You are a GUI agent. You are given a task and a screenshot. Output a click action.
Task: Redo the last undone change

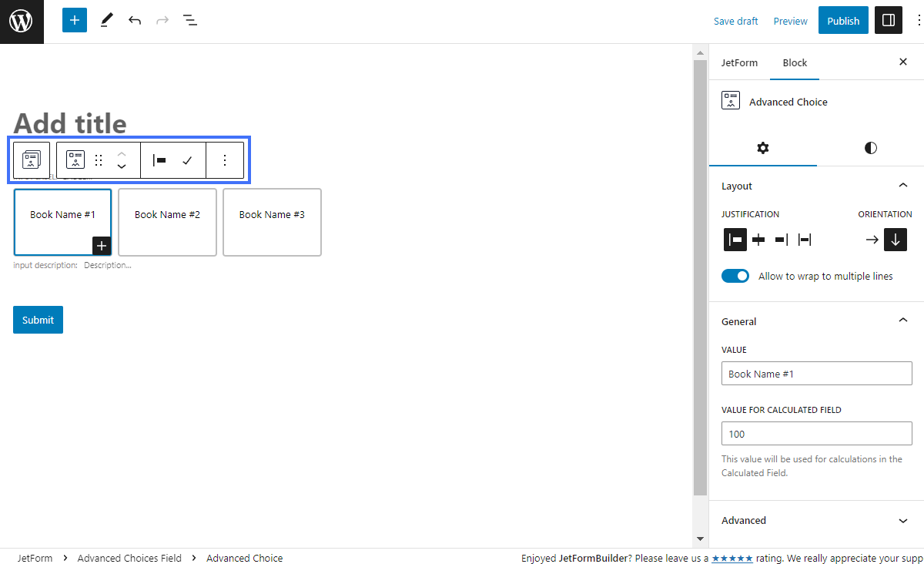pyautogui.click(x=162, y=21)
